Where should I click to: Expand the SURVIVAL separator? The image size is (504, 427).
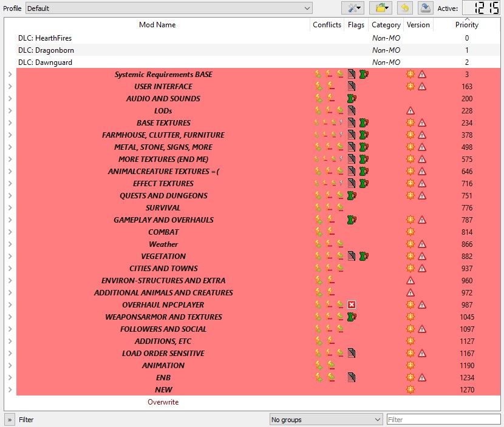[x=10, y=207]
